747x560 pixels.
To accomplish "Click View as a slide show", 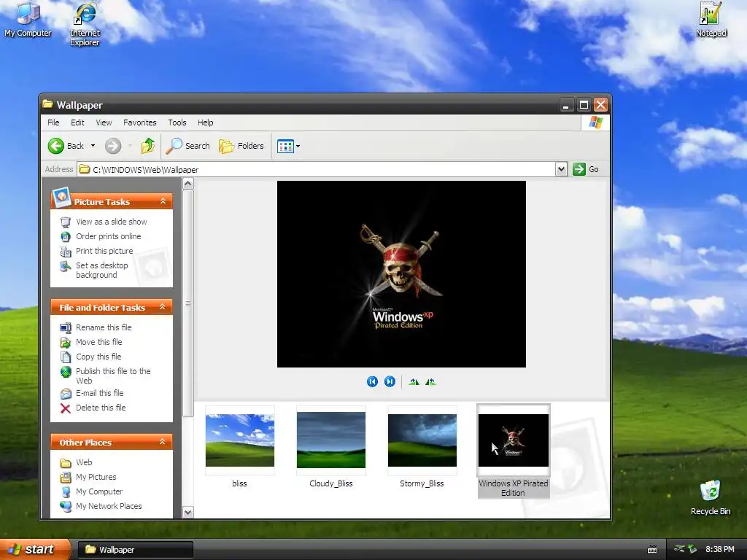I will (x=111, y=222).
